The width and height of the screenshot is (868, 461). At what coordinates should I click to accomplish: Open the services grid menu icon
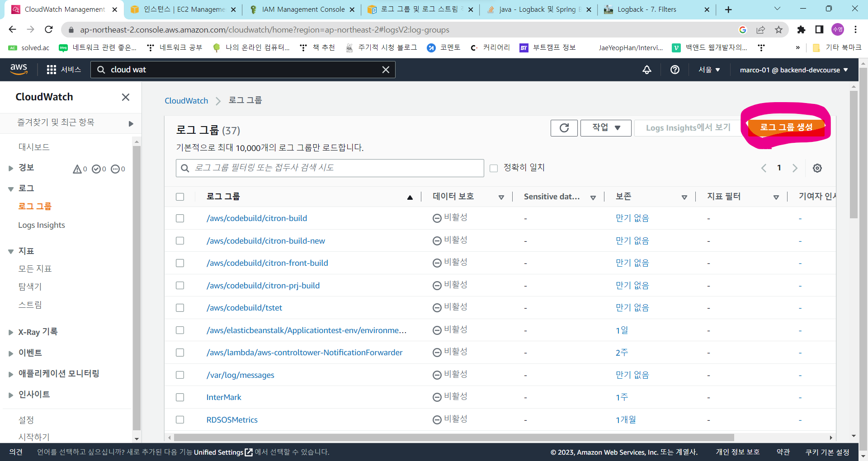coord(52,70)
